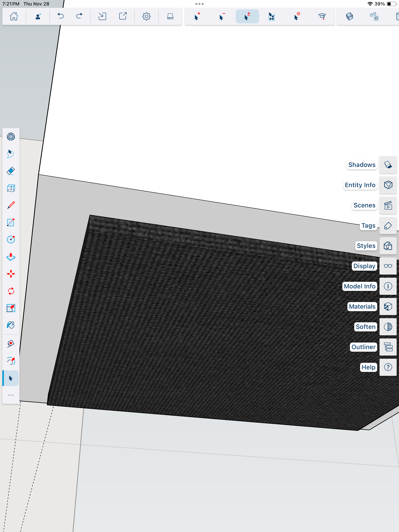This screenshot has width=399, height=532.
Task: Tap the multitasking dots at top
Action: 199,4
